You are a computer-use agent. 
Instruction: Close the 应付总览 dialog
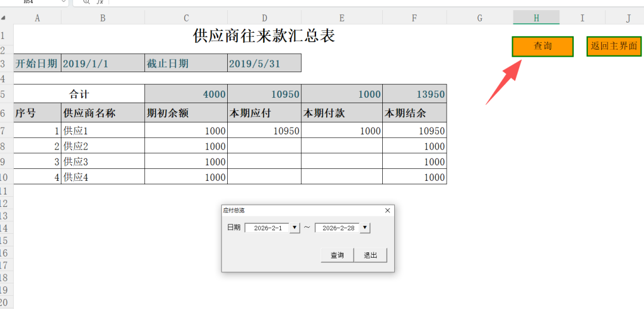tap(388, 211)
